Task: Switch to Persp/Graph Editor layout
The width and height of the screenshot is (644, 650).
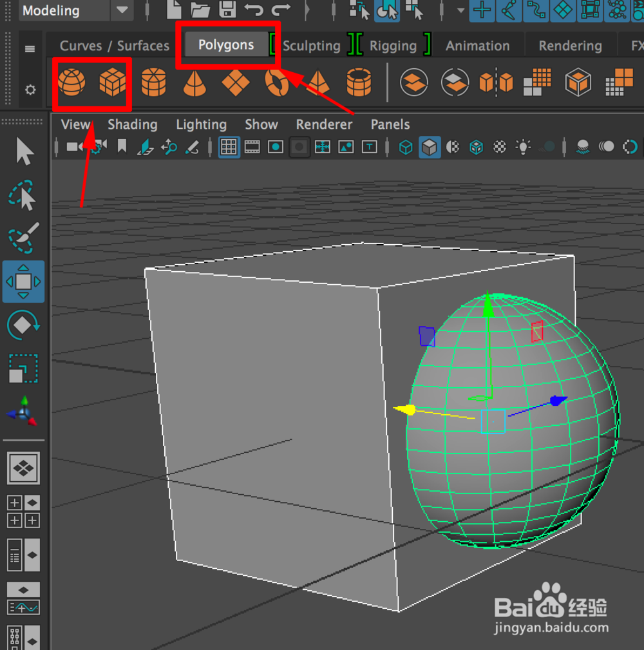Action: click(x=23, y=598)
